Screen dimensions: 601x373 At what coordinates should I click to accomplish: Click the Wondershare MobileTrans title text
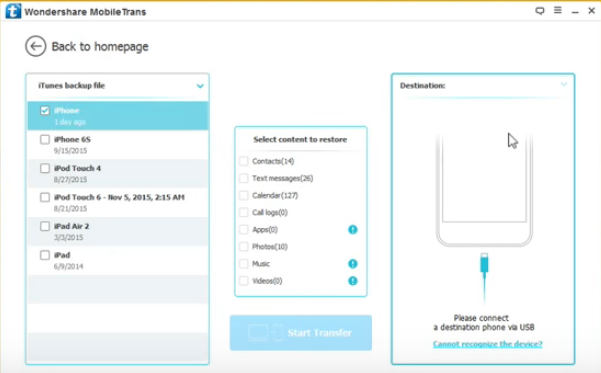[85, 12]
